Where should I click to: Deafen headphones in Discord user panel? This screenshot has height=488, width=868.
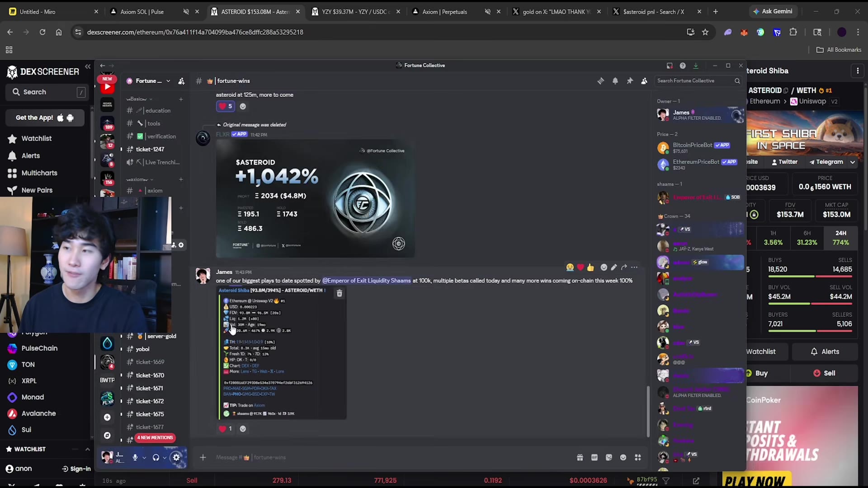coord(156,457)
